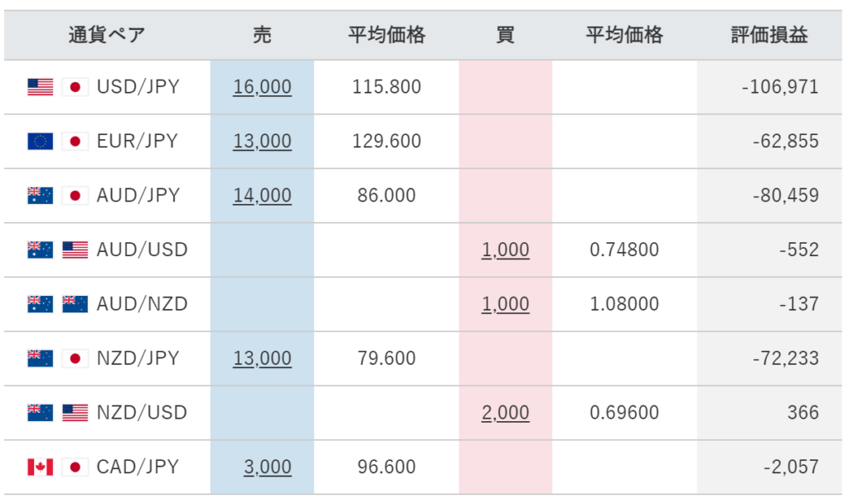Viewport: 849px width, 504px height.
Task: Open the 16,000 USD/JPY sell position
Action: (x=262, y=87)
